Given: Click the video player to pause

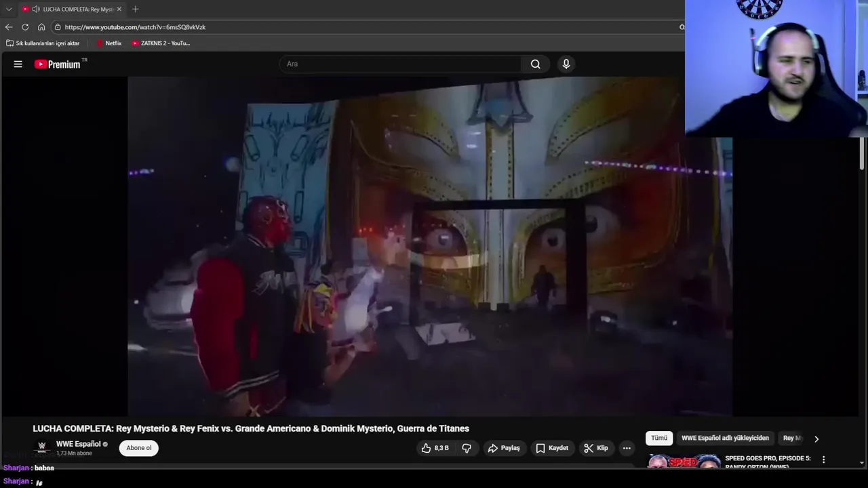Looking at the screenshot, I should coord(430,246).
